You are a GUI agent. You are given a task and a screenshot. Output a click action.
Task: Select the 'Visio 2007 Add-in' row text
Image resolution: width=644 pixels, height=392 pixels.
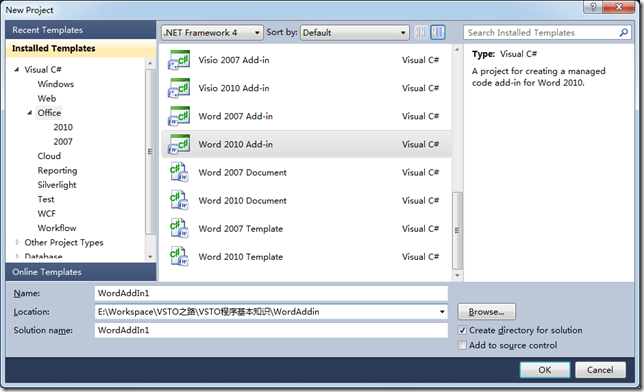234,60
